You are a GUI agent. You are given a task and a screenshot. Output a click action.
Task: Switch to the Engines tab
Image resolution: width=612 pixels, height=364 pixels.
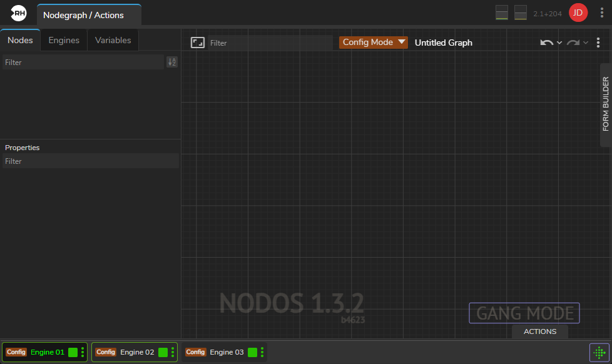coord(64,40)
